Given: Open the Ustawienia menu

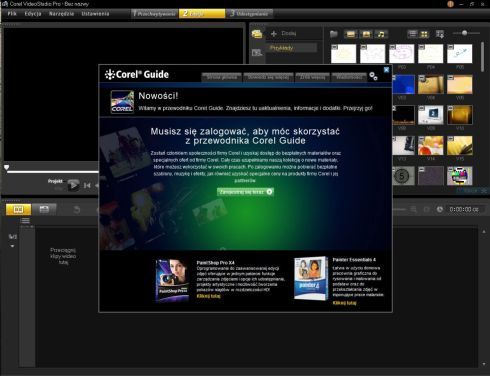Looking at the screenshot, I should coord(95,14).
